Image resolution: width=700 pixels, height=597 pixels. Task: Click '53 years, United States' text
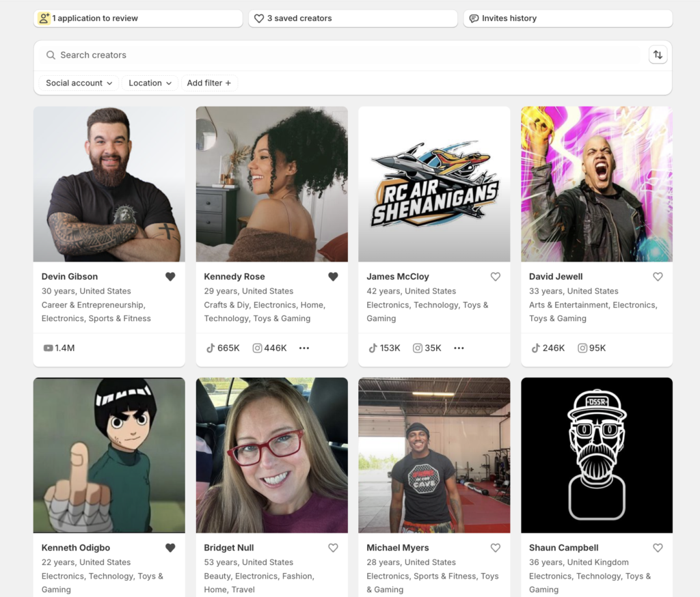pyautogui.click(x=249, y=562)
